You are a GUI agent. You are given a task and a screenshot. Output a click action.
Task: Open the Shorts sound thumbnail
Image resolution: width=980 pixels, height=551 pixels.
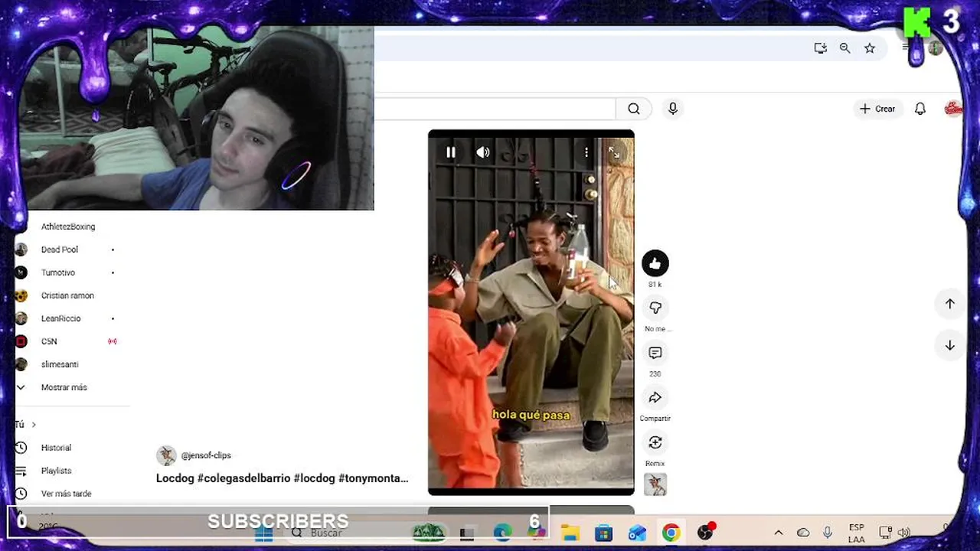655,484
